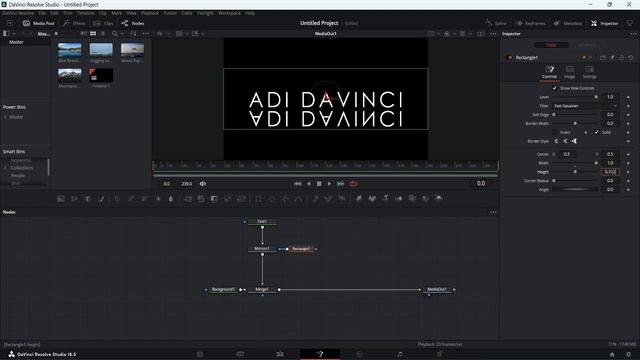
Task: Add a Polygon mask from the toolbar
Action: coord(285,199)
